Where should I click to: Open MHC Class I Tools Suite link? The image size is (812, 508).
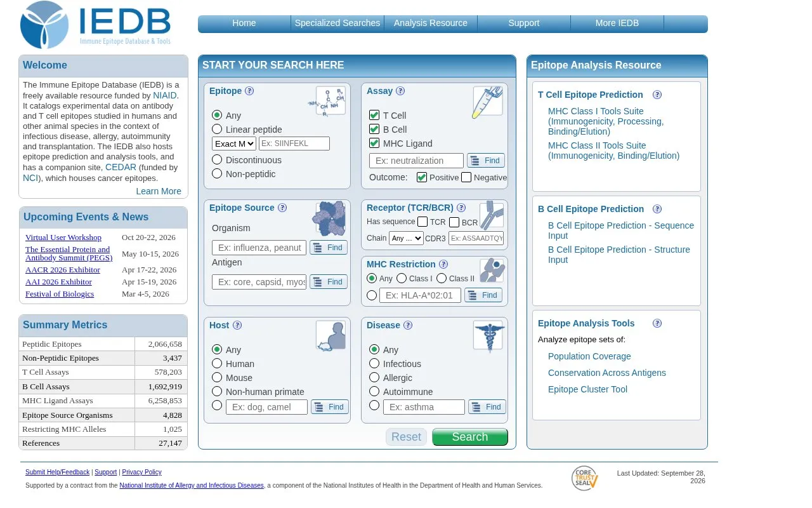(606, 121)
